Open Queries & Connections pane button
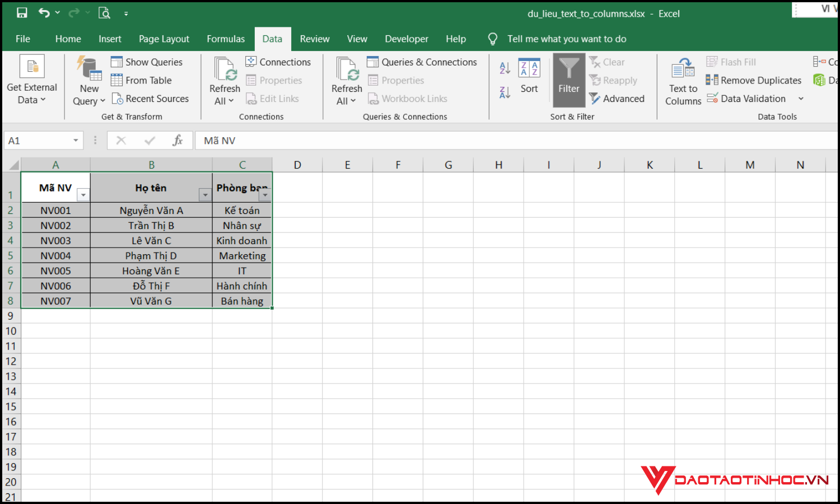 click(x=422, y=62)
